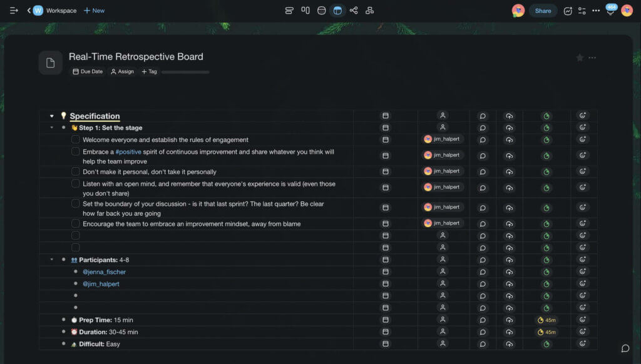
Task: Open the chat bubble in the bottom corner
Action: coord(625,348)
